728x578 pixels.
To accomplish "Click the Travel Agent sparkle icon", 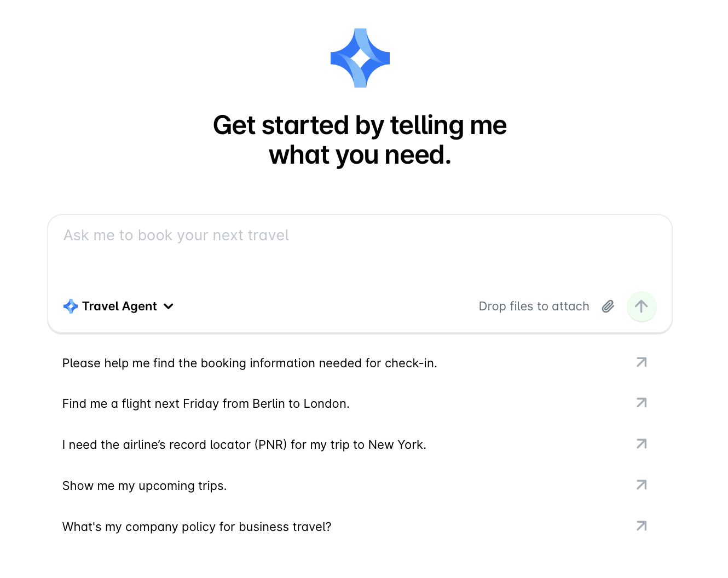I will point(71,306).
